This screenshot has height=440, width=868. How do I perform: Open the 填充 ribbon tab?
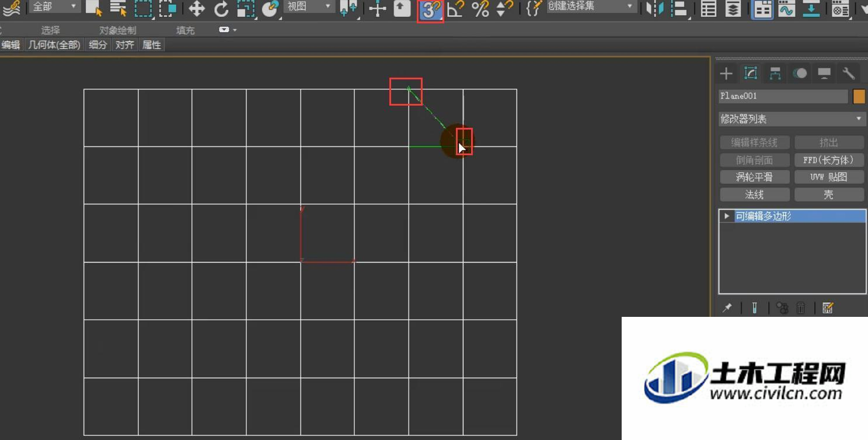tap(186, 30)
